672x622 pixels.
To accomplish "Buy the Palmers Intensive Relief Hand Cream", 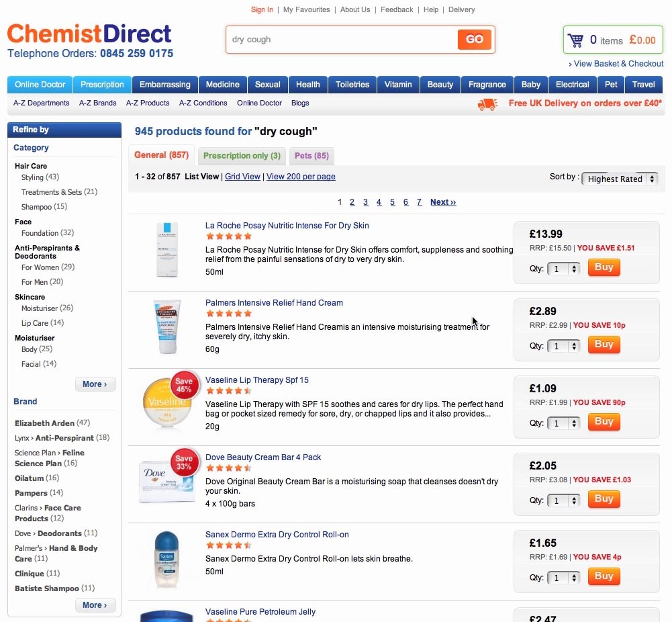I will pos(604,345).
